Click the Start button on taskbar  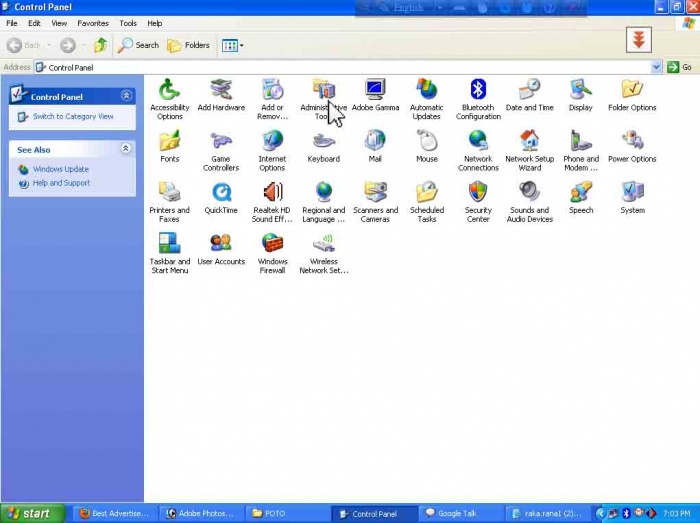tap(30, 513)
